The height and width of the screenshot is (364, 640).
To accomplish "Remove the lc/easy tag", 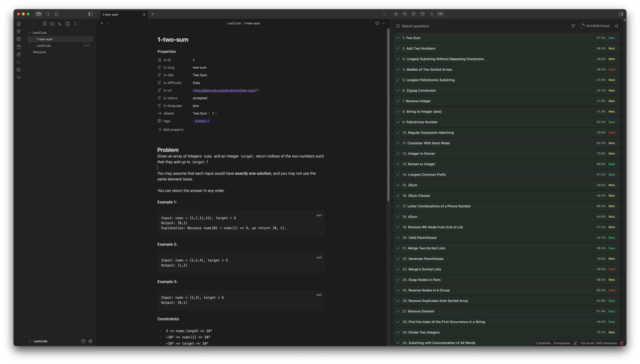I will coord(208,121).
